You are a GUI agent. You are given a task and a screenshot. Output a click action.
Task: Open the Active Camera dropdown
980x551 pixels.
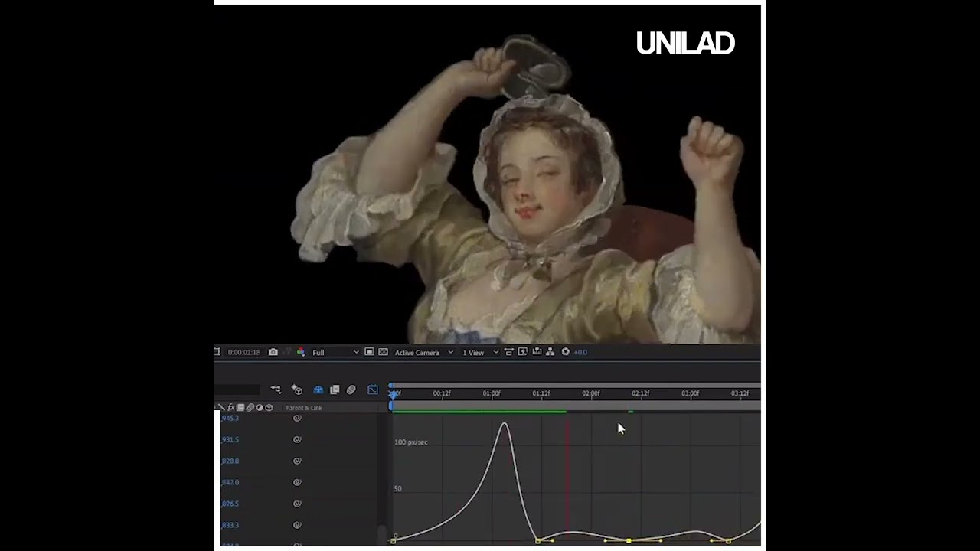[423, 352]
